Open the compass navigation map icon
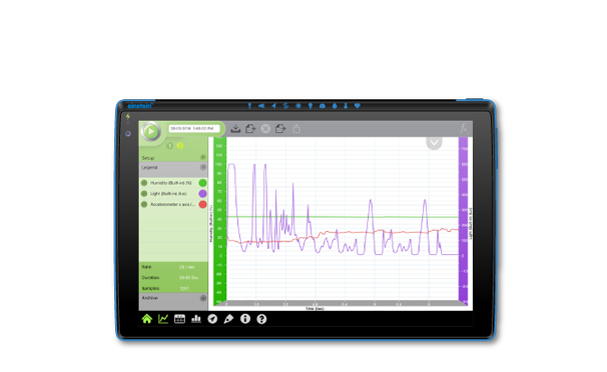 pos(213,319)
